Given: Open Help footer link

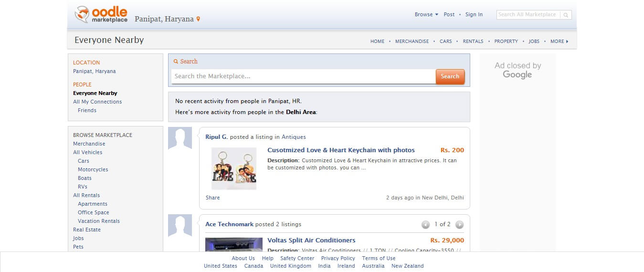Looking at the screenshot, I should tap(268, 258).
